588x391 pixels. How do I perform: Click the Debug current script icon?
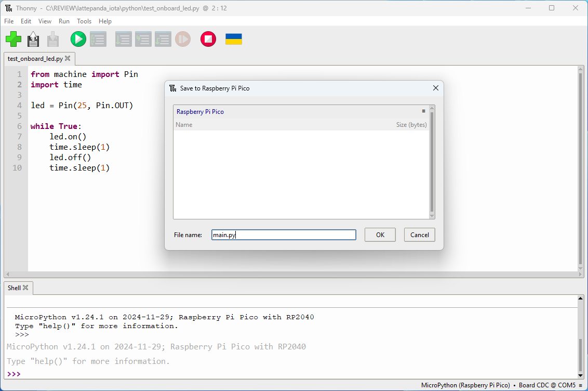[98, 39]
